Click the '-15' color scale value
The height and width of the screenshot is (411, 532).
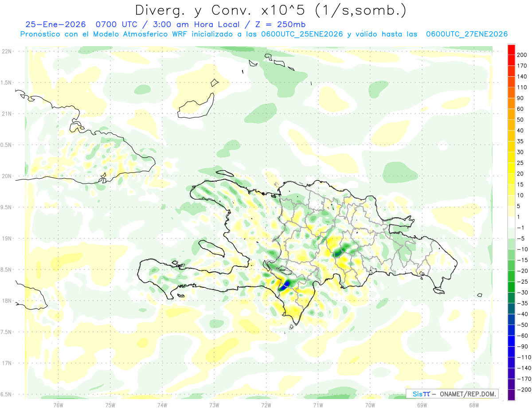tap(523, 260)
